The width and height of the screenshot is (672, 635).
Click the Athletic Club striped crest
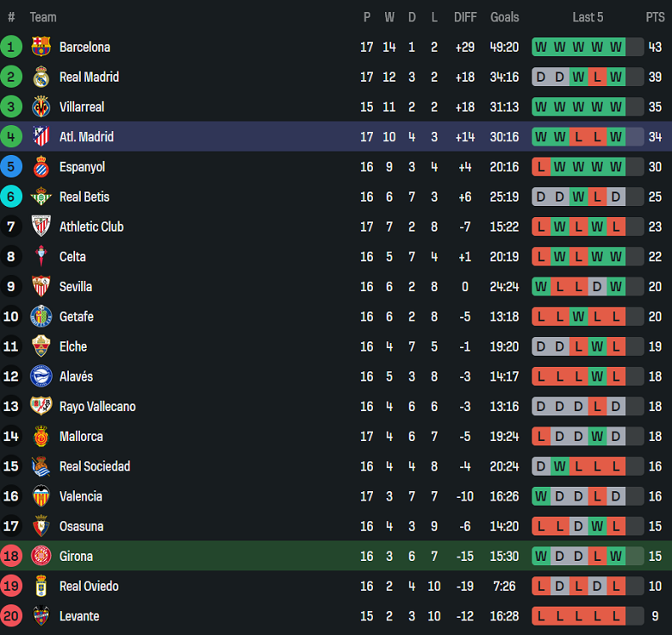[40, 227]
